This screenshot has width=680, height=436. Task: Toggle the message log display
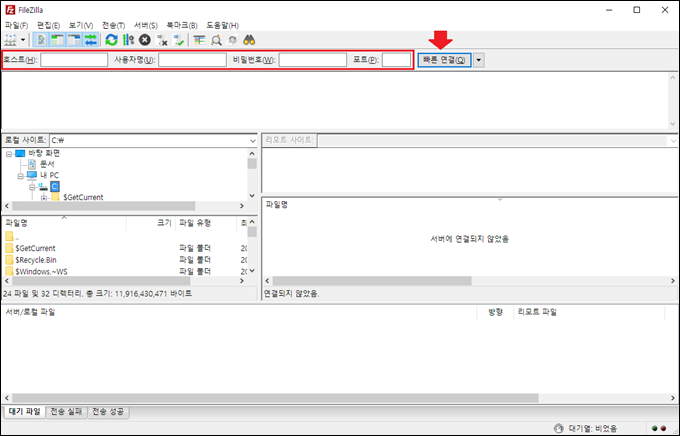[41, 40]
